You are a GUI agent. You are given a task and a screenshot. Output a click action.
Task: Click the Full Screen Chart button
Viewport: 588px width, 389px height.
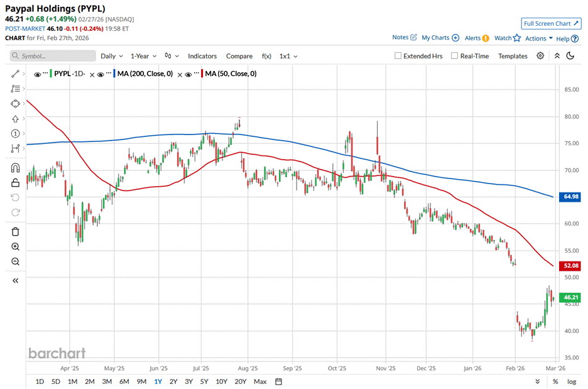click(551, 23)
